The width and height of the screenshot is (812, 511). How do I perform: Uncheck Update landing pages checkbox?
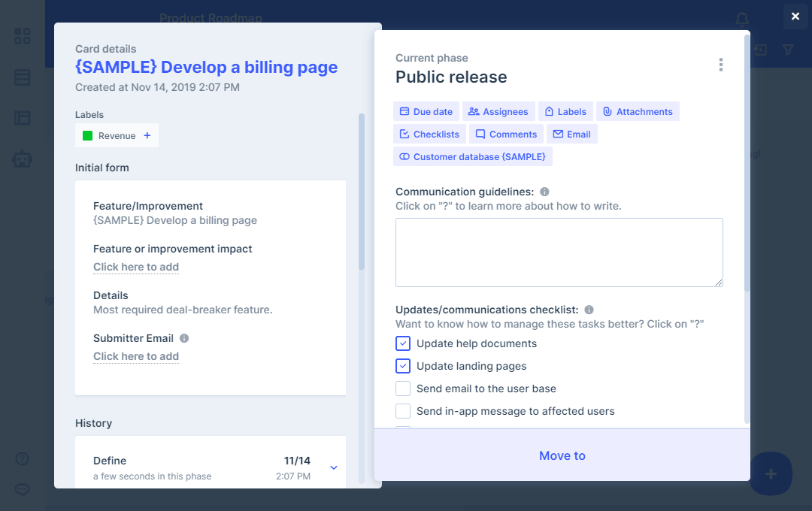pos(403,366)
